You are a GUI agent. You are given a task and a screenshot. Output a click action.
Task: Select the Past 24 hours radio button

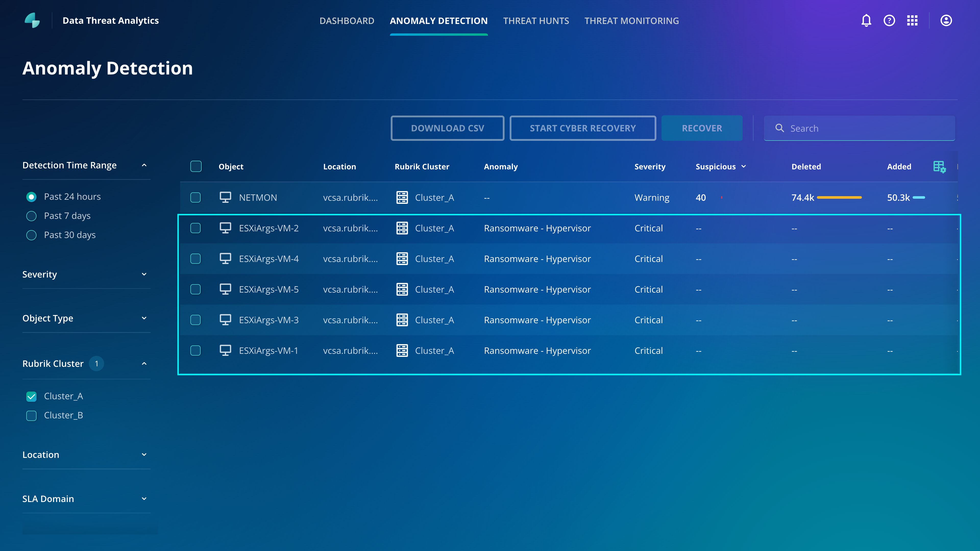point(32,197)
